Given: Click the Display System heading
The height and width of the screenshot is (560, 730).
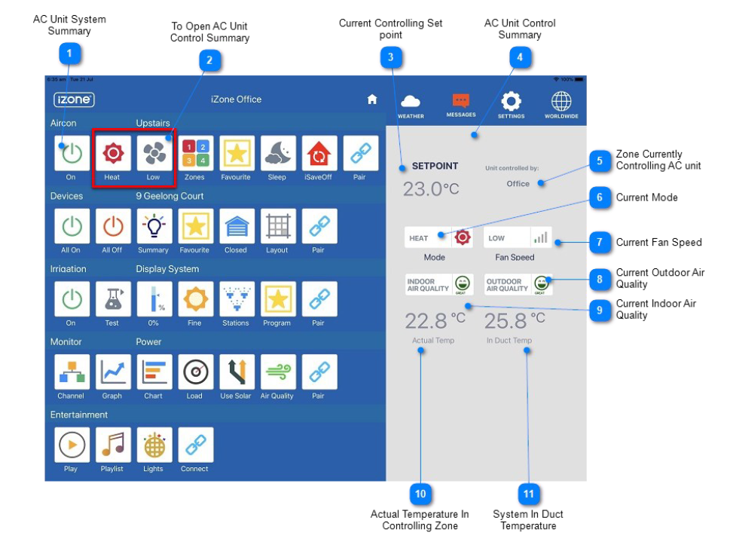Looking at the screenshot, I should [x=167, y=269].
